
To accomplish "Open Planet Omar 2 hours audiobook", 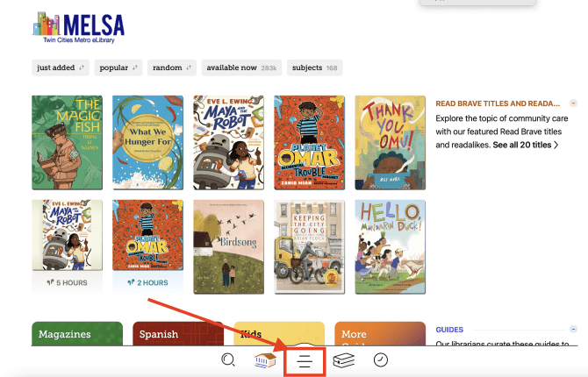I will tap(147, 235).
